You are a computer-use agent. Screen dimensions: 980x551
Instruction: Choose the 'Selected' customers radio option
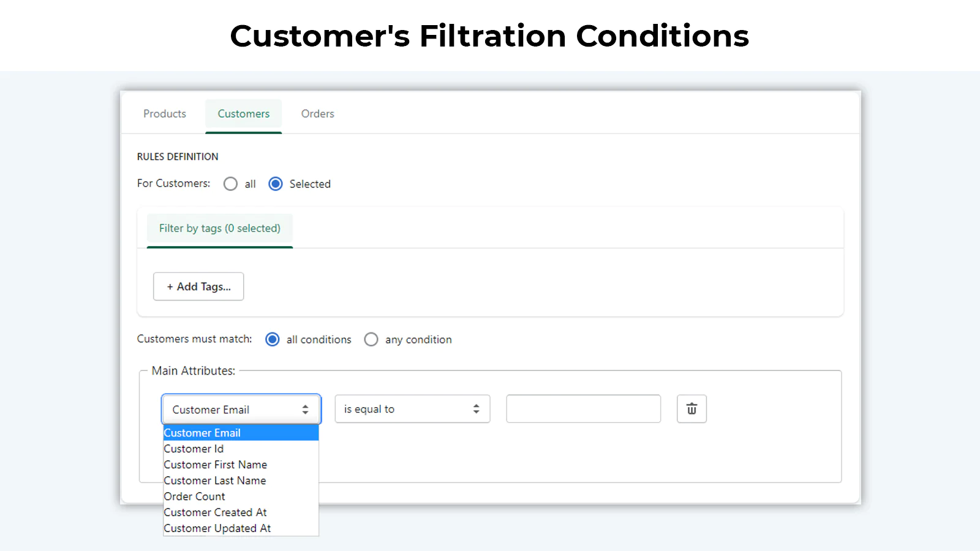pyautogui.click(x=276, y=184)
